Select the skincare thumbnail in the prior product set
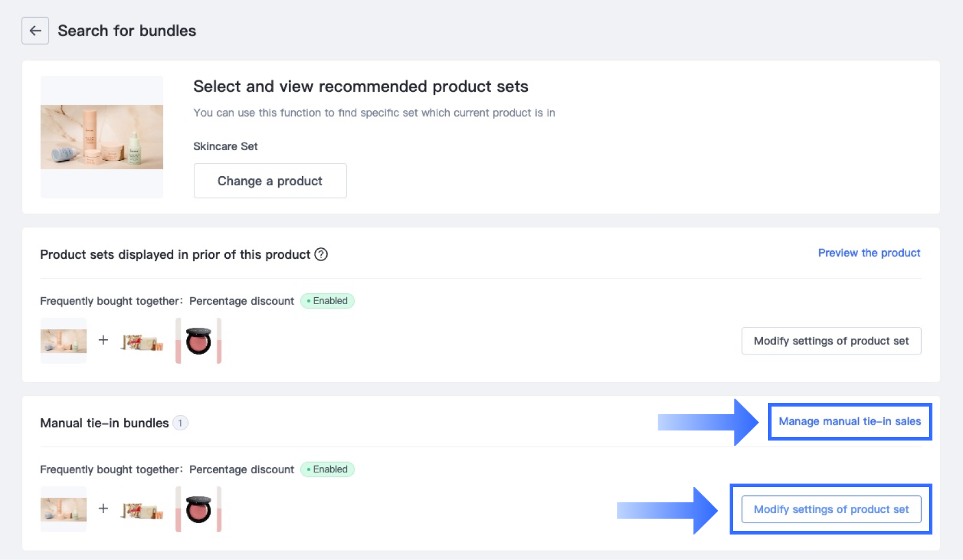This screenshot has height=560, width=963. 63,341
